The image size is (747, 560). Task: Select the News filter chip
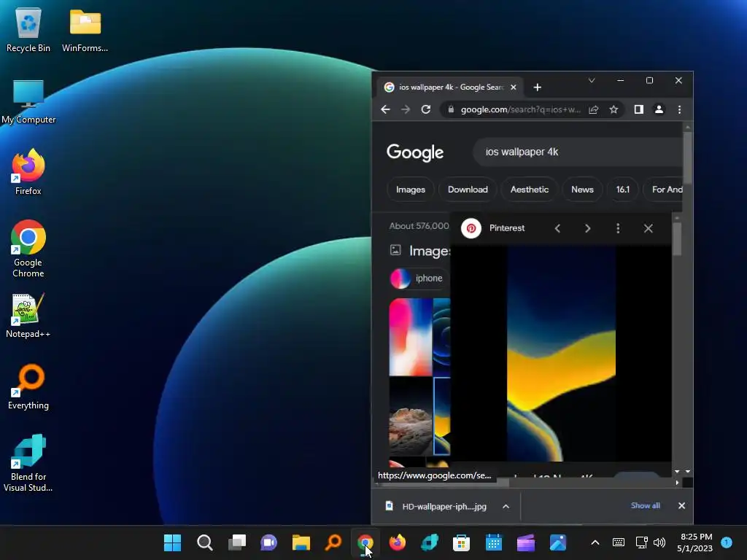[x=582, y=190]
